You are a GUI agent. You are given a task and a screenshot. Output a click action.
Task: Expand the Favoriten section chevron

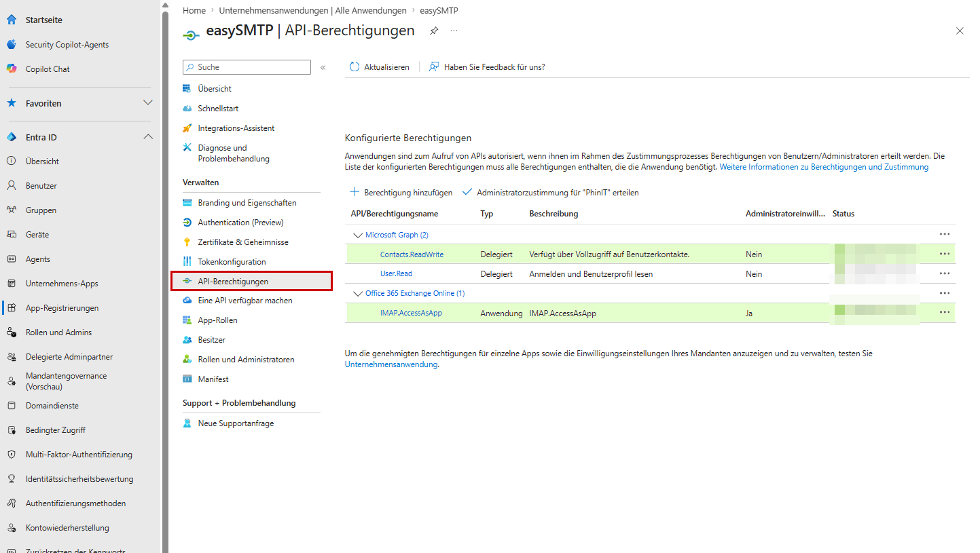(x=148, y=103)
